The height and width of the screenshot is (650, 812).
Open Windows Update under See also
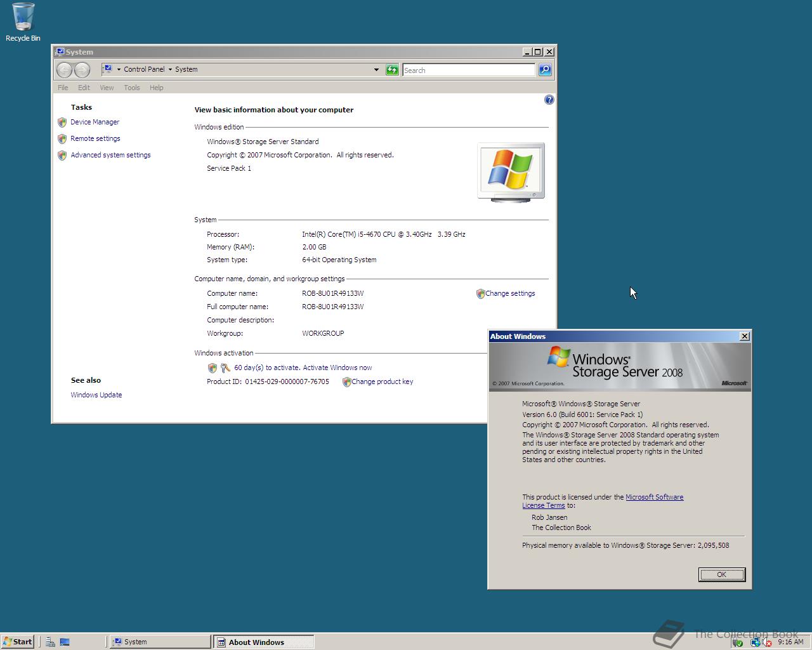96,395
